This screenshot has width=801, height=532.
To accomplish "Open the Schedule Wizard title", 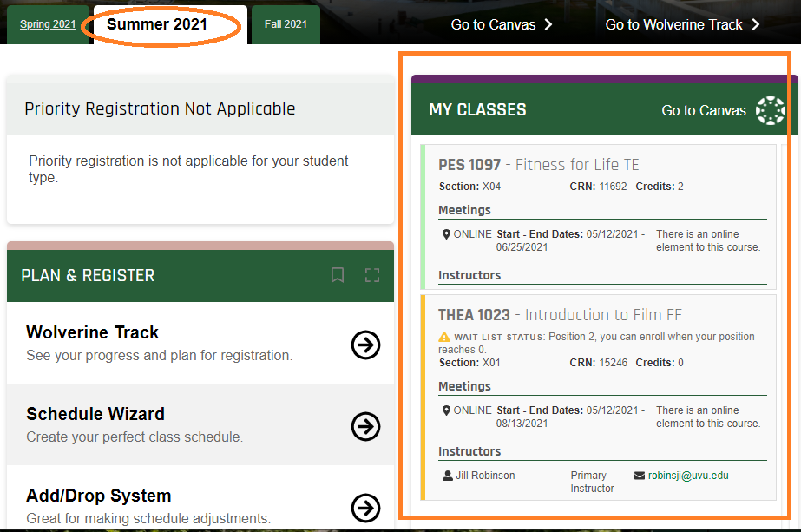I will tap(95, 414).
